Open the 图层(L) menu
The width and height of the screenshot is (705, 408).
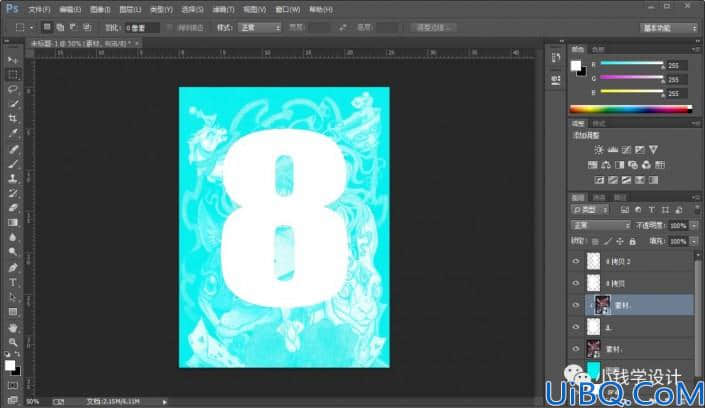[x=130, y=9]
